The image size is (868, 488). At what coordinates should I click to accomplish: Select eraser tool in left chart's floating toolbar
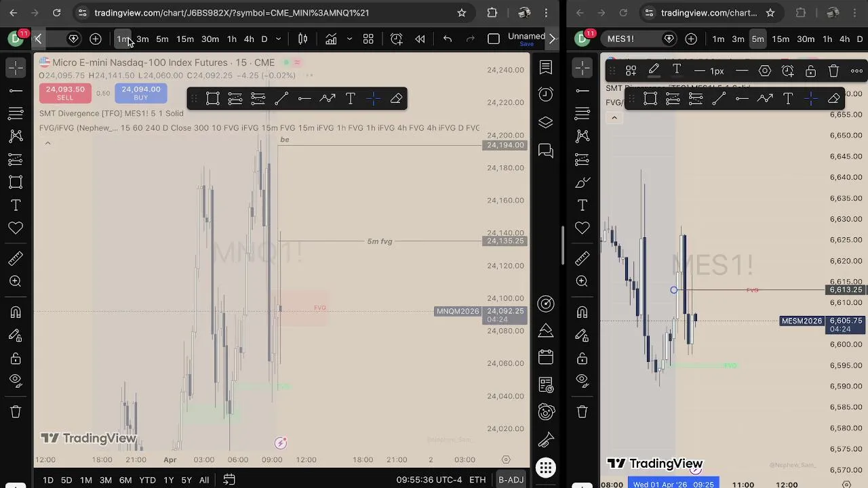click(x=397, y=99)
